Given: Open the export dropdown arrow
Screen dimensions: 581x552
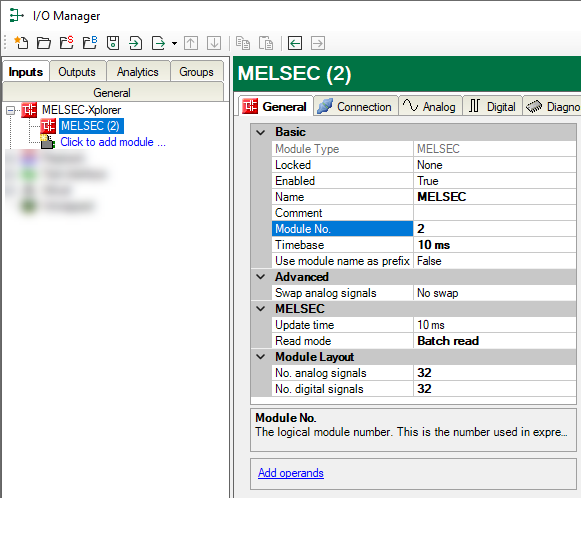Looking at the screenshot, I should click(174, 43).
